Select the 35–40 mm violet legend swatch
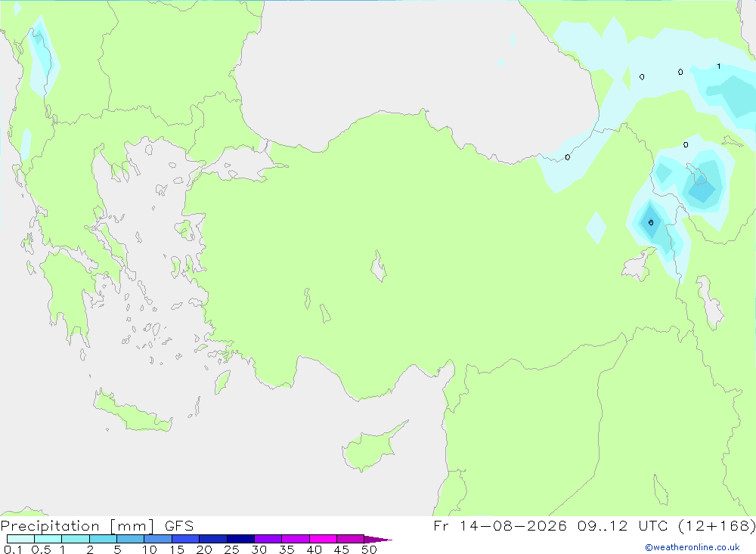Screen dimensions: 756x554 tap(296, 539)
